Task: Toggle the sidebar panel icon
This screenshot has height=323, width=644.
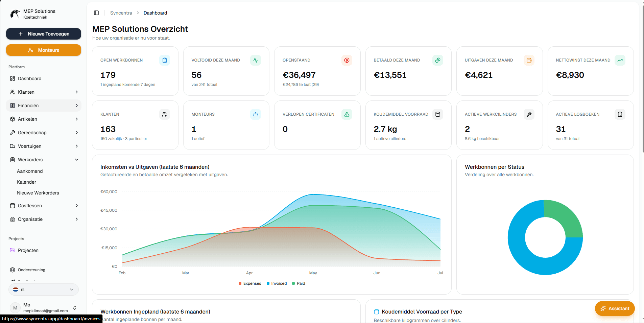Action: tap(96, 13)
